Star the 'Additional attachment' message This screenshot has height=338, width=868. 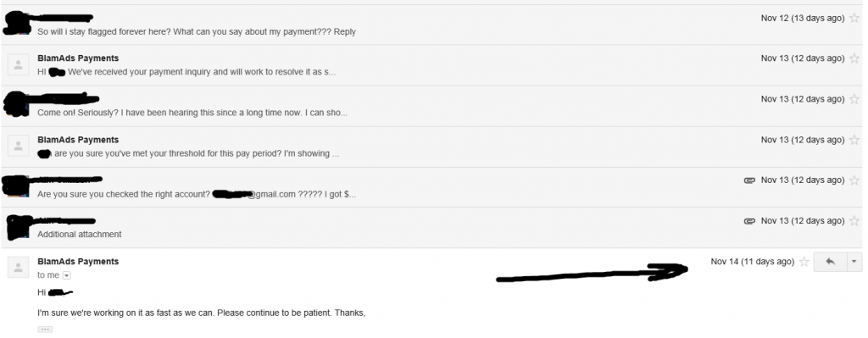click(854, 221)
